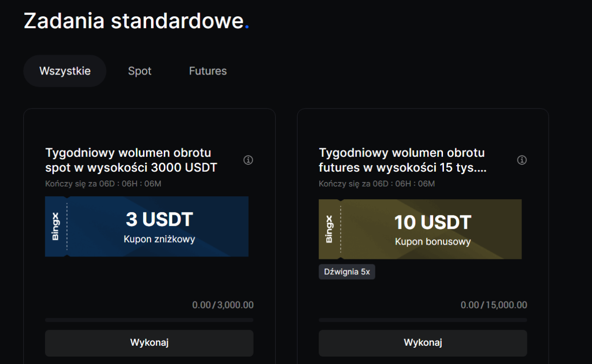Click the spot task progress bar

[x=149, y=320]
